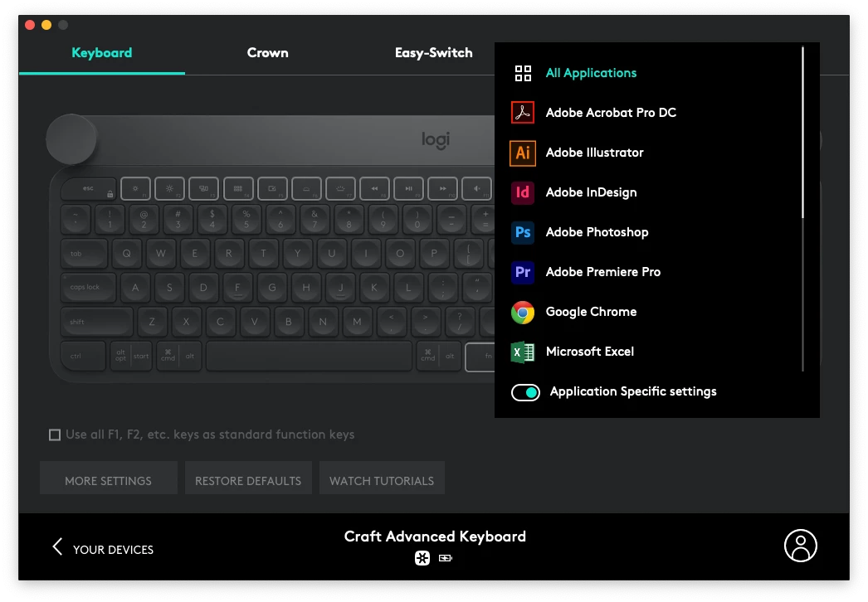868x602 pixels.
Task: Click the WATCH TUTORIALS button
Action: tap(382, 478)
